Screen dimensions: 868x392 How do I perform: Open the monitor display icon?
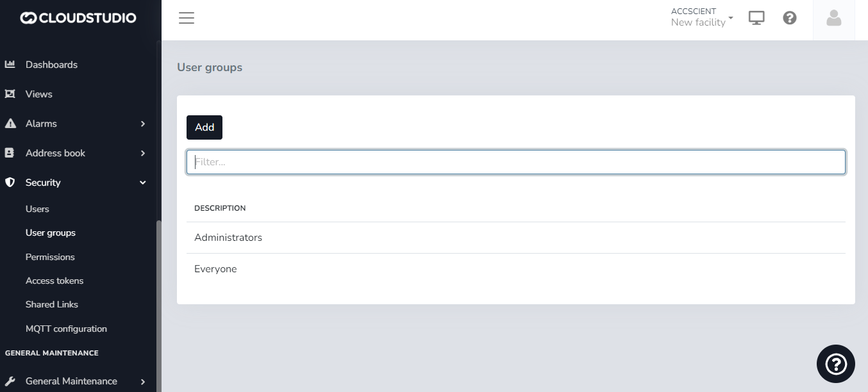[x=756, y=18]
